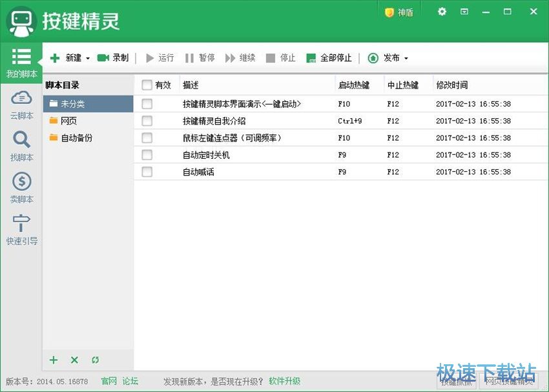This screenshot has width=549, height=392.
Task: Click the 软件升级 upgrade link
Action: (284, 381)
